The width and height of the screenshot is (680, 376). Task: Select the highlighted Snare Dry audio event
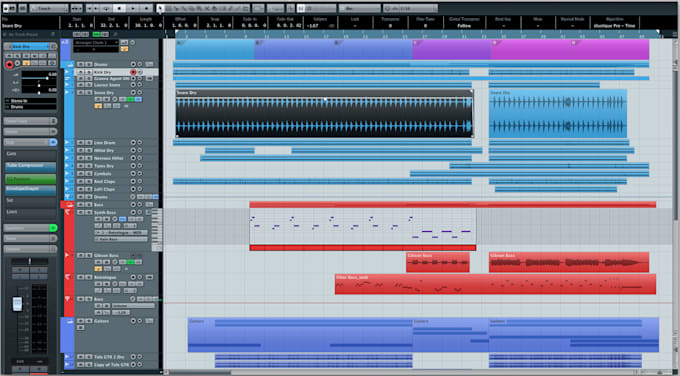324,114
